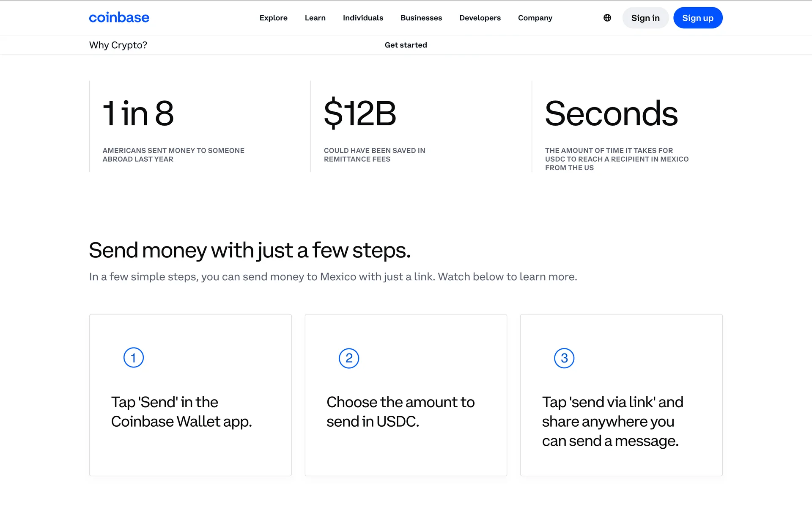Click the Coinbase logo
This screenshot has width=812, height=508.
[x=119, y=18]
